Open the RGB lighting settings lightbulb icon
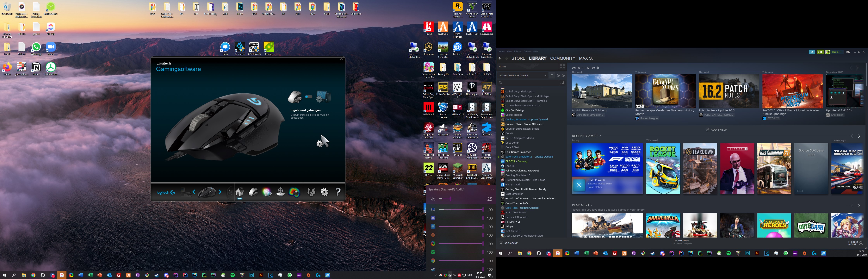 coord(267,192)
